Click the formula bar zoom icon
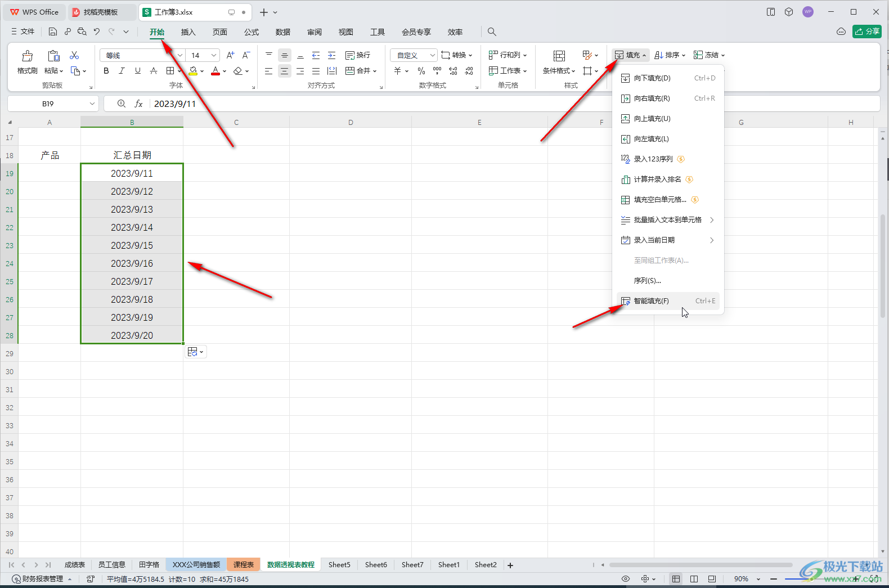Screen dimensions: 889x588 (122, 104)
